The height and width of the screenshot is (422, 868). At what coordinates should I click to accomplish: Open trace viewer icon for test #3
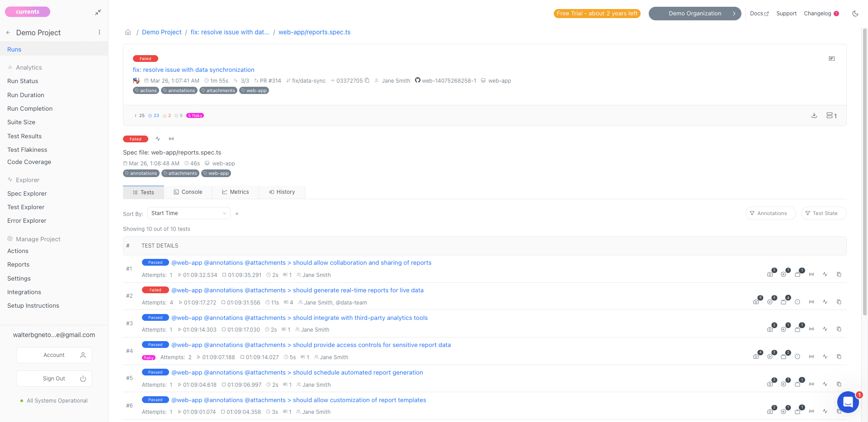pos(797,329)
